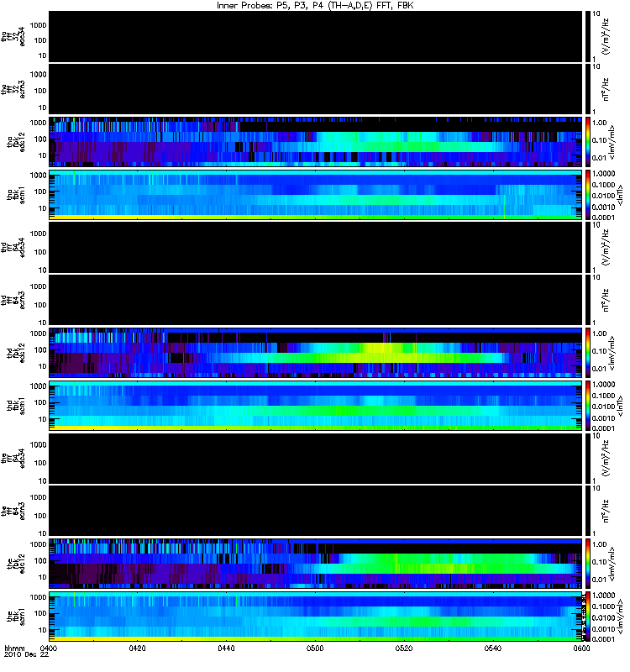630x672 pixels.
Task: Click the 10 y-axis tick of thd fbk scm1
Action: coord(43,419)
